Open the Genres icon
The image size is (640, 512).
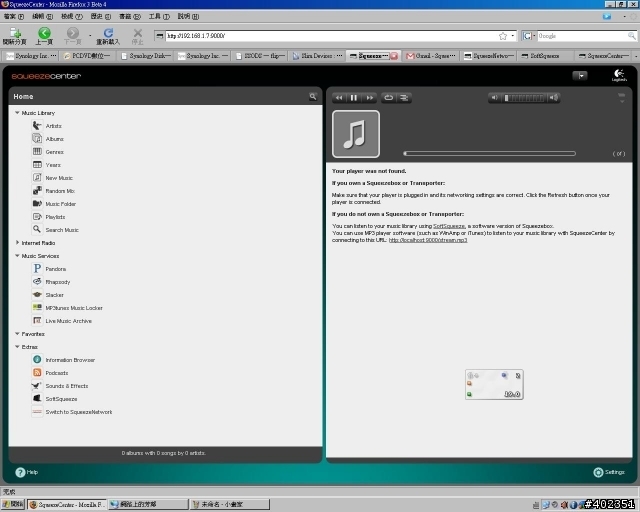[x=37, y=151]
